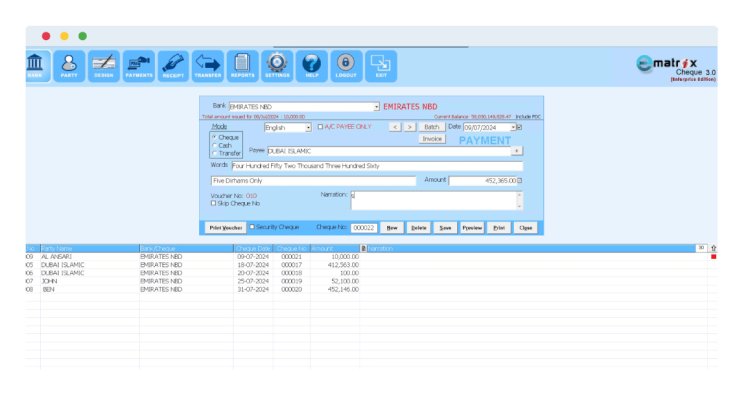This screenshot has width=750, height=415.
Task: Click the Logout padlock icon
Action: click(x=346, y=66)
